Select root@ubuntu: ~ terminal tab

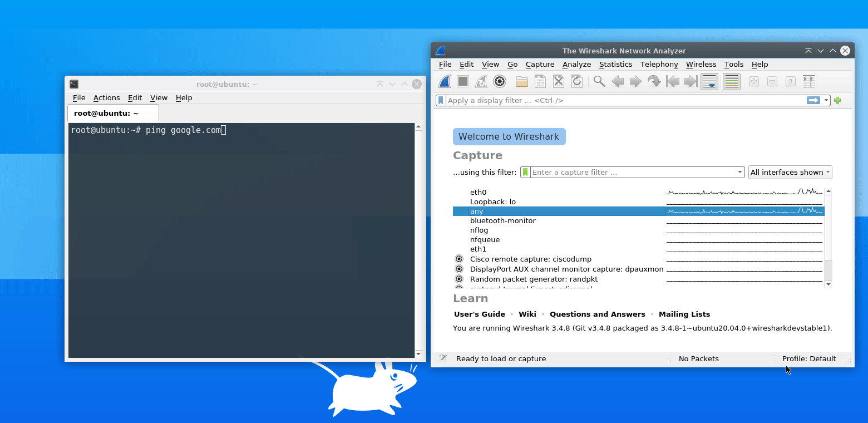point(113,113)
